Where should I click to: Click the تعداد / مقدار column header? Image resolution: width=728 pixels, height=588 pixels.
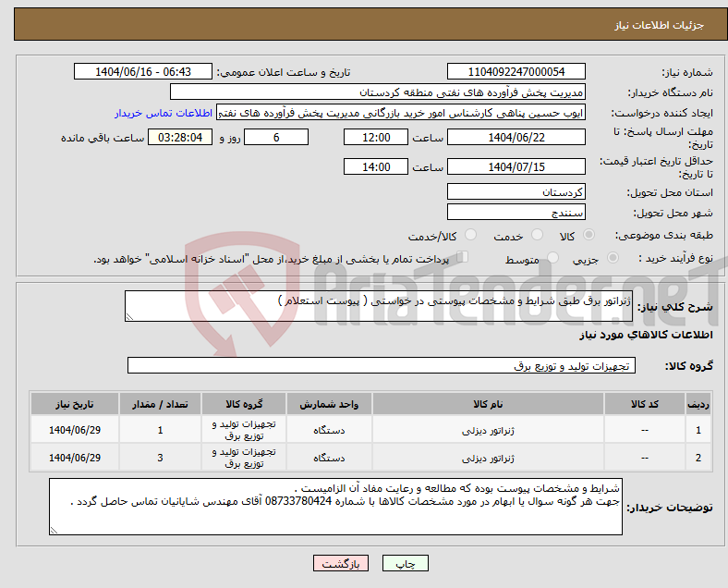[x=160, y=404]
